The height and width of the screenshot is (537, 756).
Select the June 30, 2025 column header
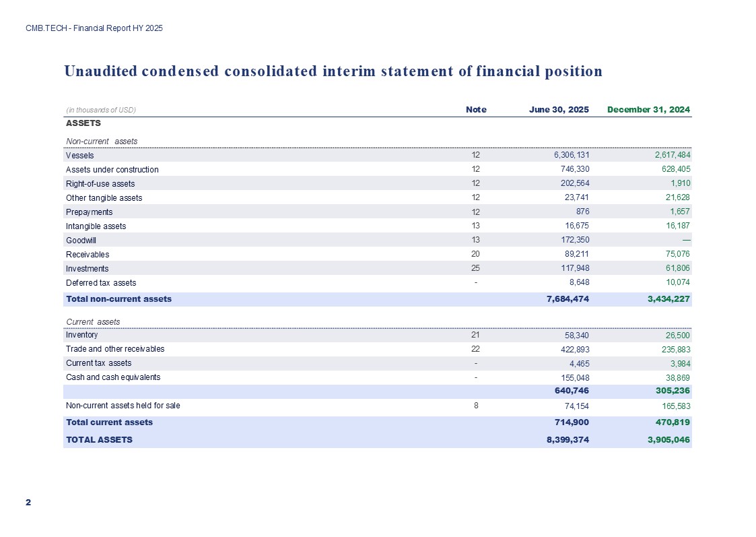559,109
